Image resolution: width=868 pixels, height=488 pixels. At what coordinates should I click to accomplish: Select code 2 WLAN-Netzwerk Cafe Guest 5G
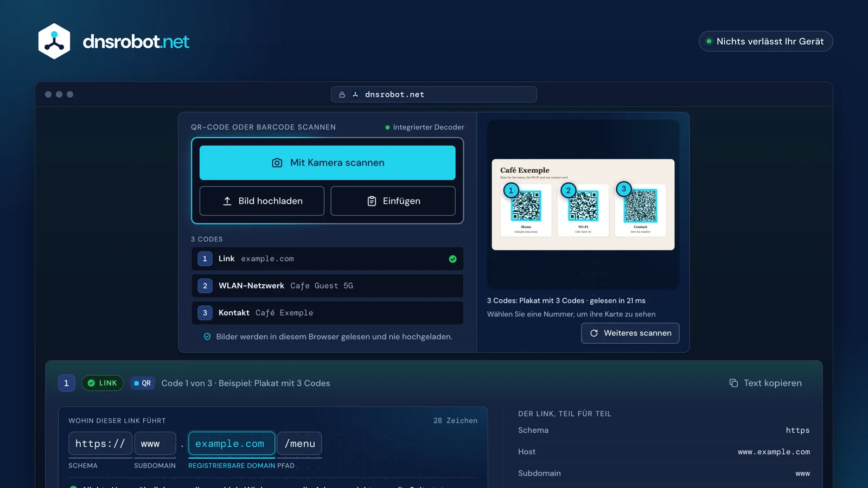pos(327,286)
